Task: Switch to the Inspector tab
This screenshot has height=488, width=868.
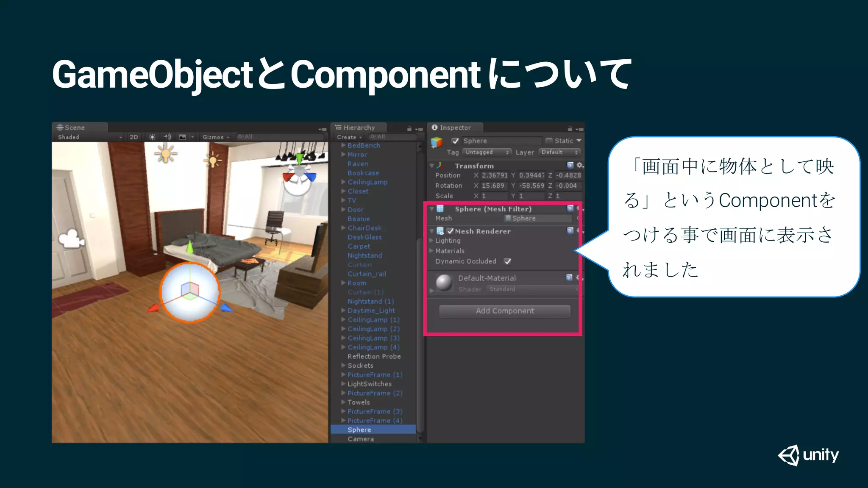Action: tap(455, 128)
